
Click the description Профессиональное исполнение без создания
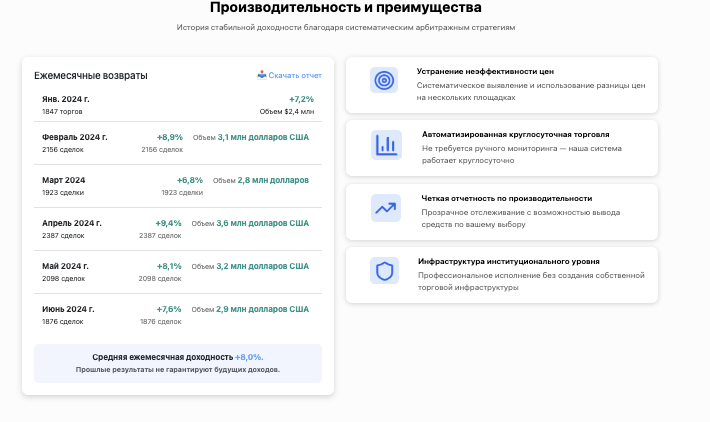pyautogui.click(x=531, y=281)
